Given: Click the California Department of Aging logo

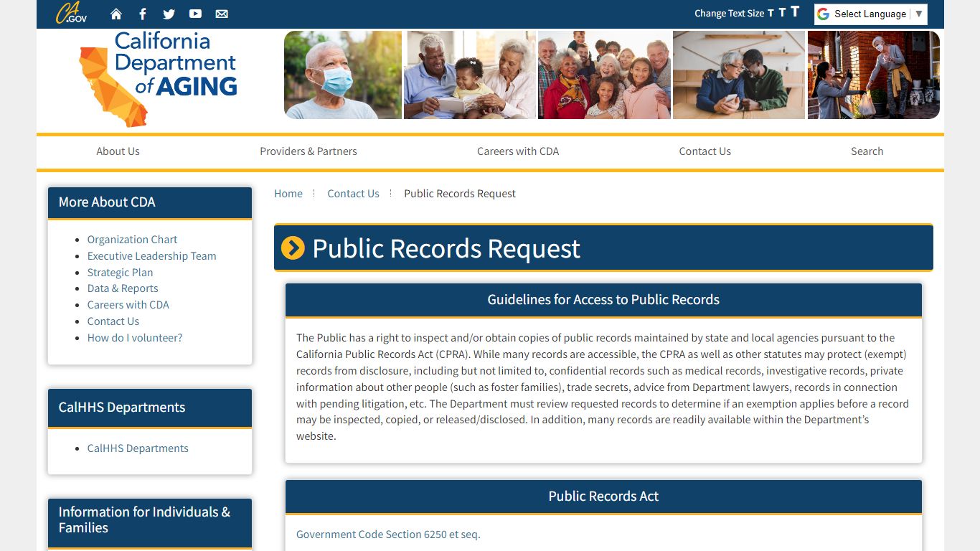Looking at the screenshot, I should pos(159,79).
